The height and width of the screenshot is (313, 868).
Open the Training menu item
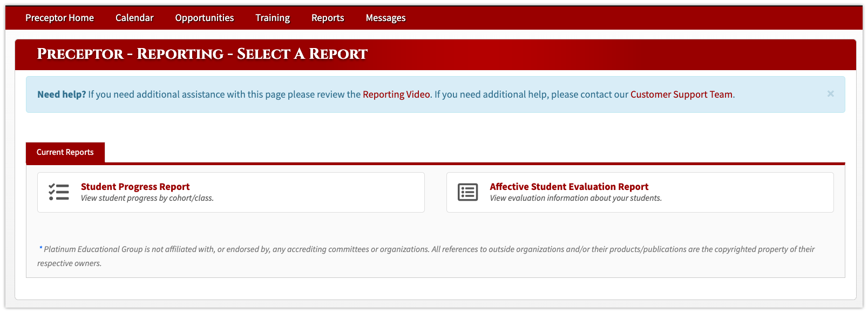point(273,18)
